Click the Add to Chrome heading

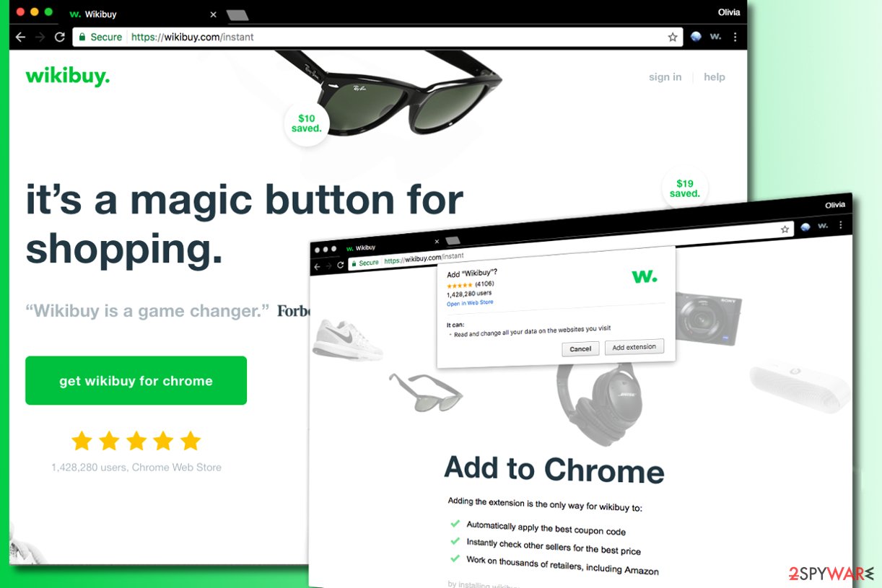coord(554,470)
